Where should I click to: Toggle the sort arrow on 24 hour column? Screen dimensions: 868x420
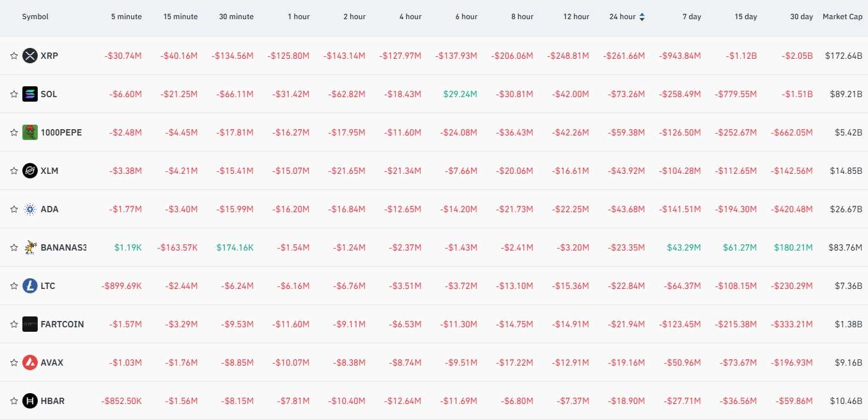tap(642, 17)
